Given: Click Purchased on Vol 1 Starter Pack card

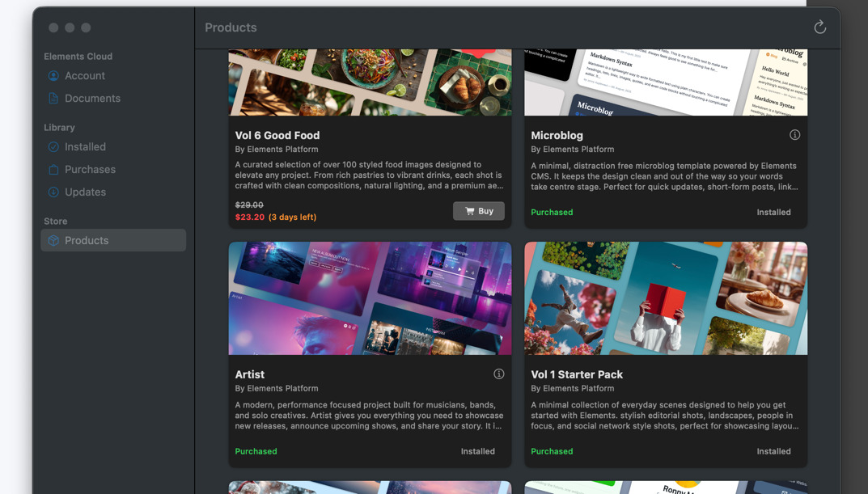Looking at the screenshot, I should click(x=552, y=451).
